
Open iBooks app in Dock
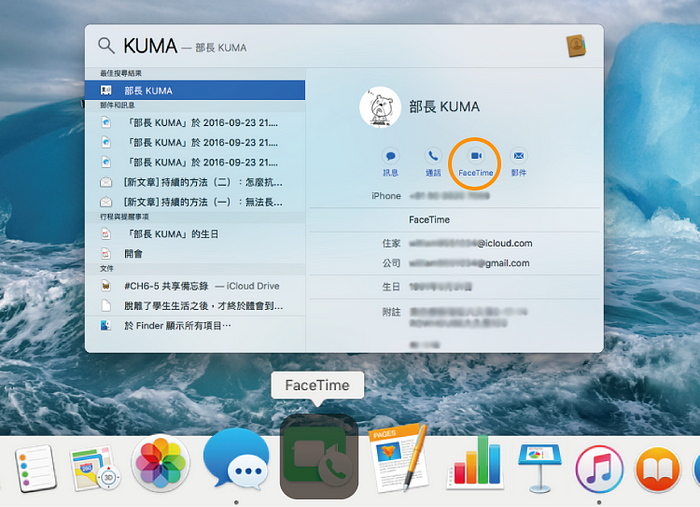pos(658,469)
